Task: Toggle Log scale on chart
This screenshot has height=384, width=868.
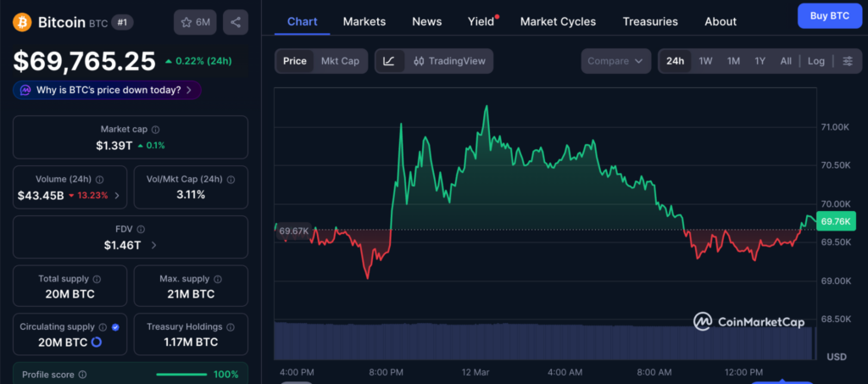Action: [x=815, y=61]
